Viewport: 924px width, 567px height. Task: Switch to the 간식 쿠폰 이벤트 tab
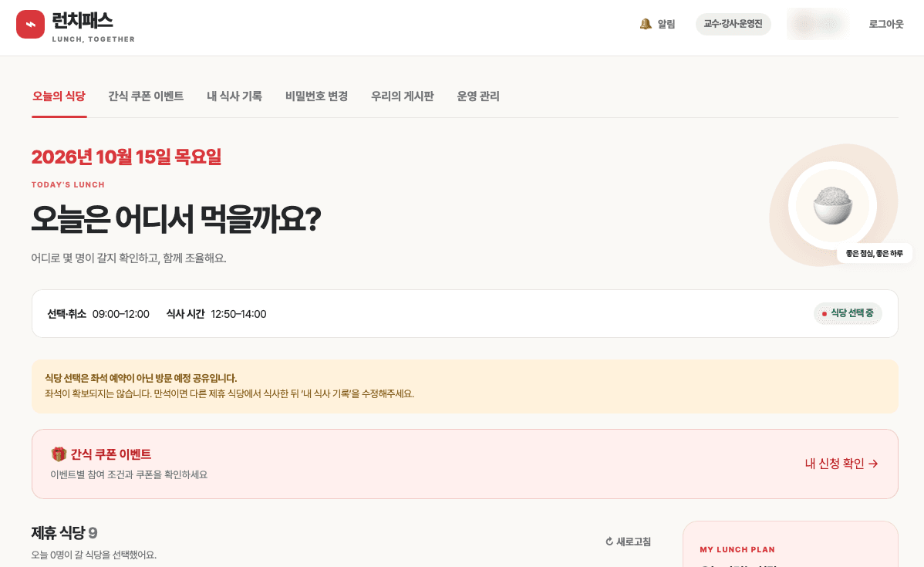tap(146, 96)
